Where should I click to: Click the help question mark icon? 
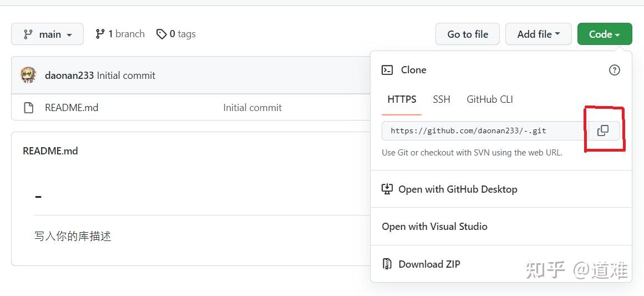pos(614,70)
